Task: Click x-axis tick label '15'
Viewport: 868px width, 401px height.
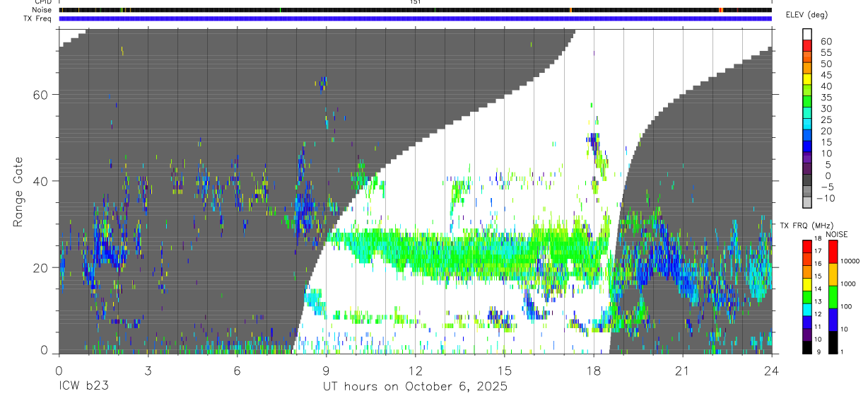Action: [x=504, y=370]
